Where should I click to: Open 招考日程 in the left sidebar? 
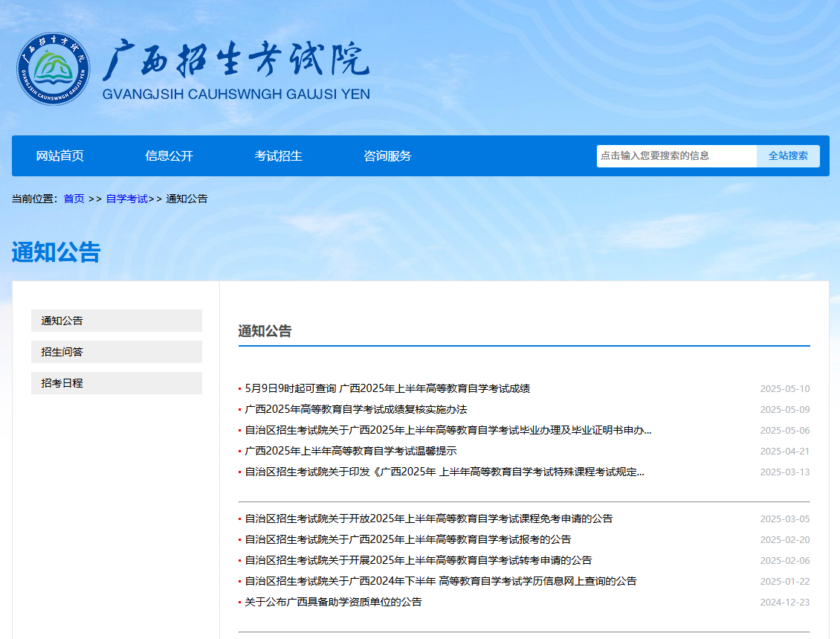(117, 383)
